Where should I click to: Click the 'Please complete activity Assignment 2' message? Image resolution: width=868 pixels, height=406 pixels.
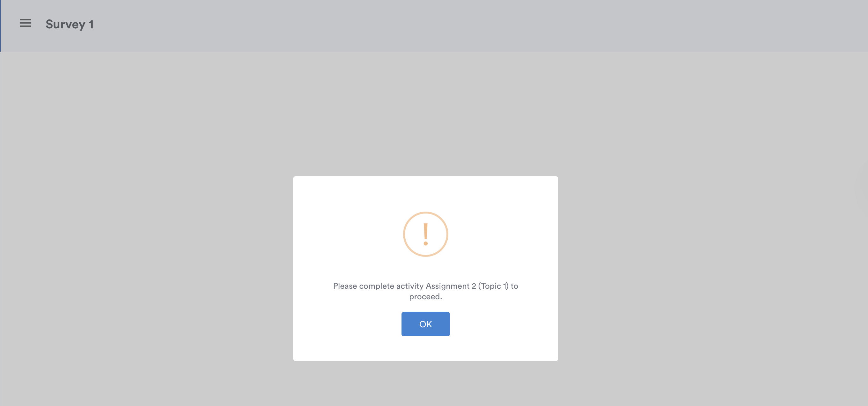tap(425, 291)
